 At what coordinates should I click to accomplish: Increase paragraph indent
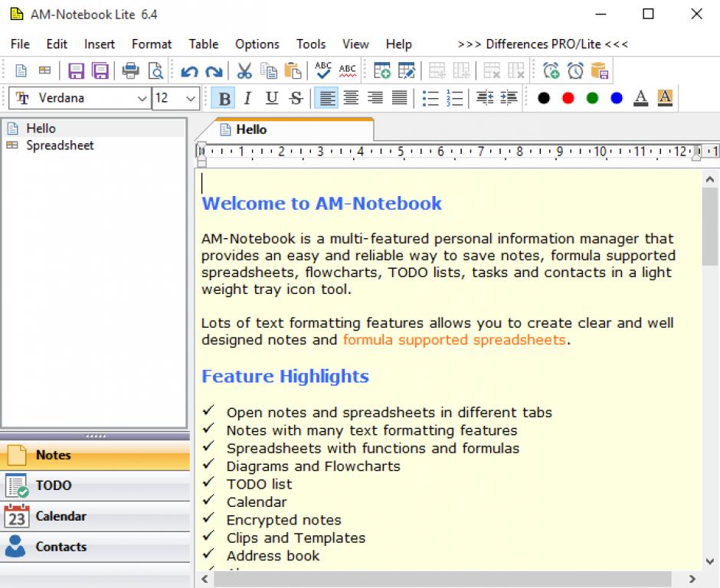(509, 98)
